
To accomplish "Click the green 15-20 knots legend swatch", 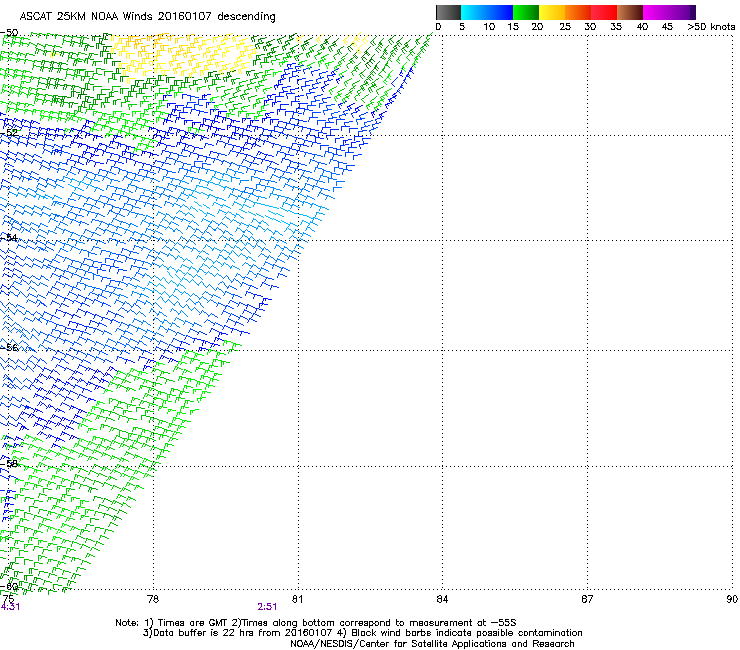I will point(526,12).
